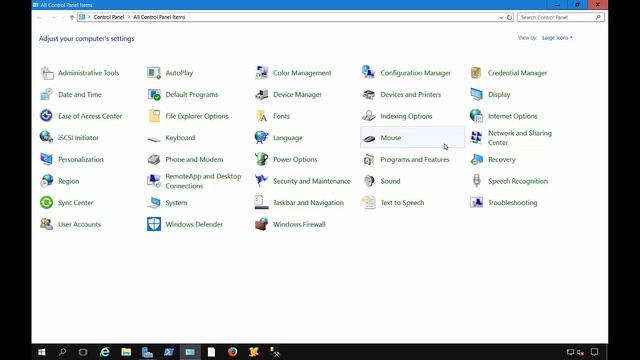Open the Configuration Manager icon
Viewport: 640px width, 360px height.
coord(369,73)
